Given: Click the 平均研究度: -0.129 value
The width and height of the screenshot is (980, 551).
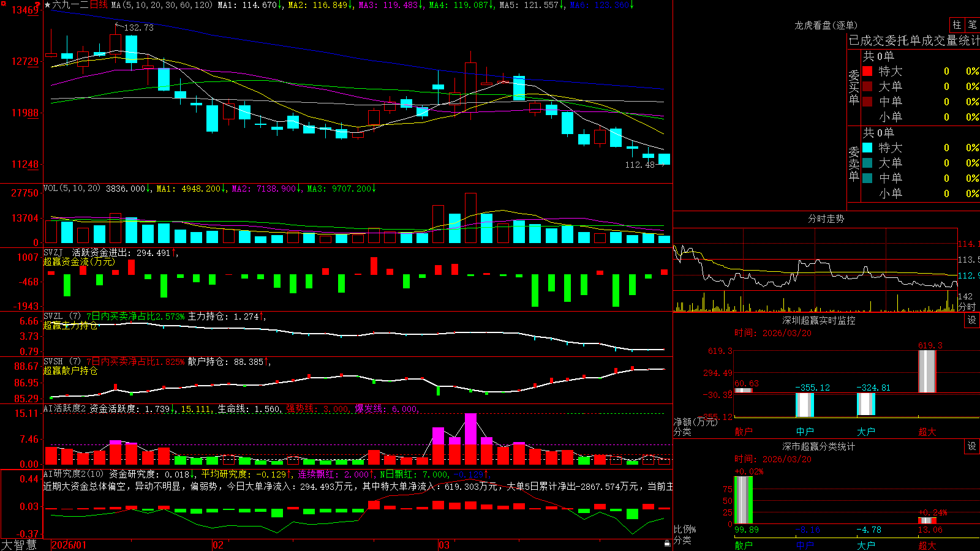Looking at the screenshot, I should [247, 474].
